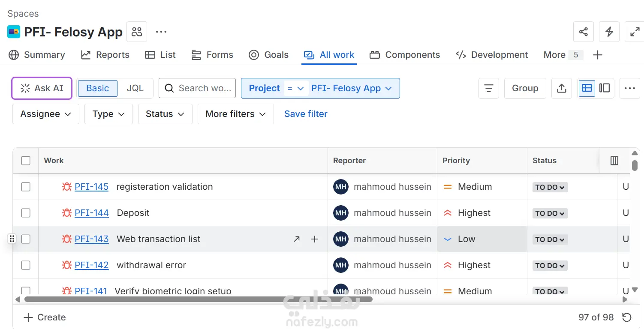Switch to split detail view icon

(605, 88)
